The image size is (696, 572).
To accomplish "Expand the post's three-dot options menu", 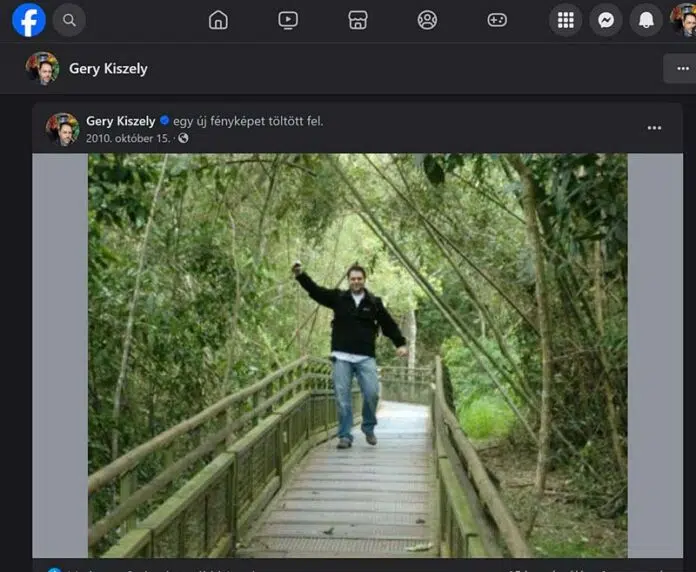I will (654, 128).
